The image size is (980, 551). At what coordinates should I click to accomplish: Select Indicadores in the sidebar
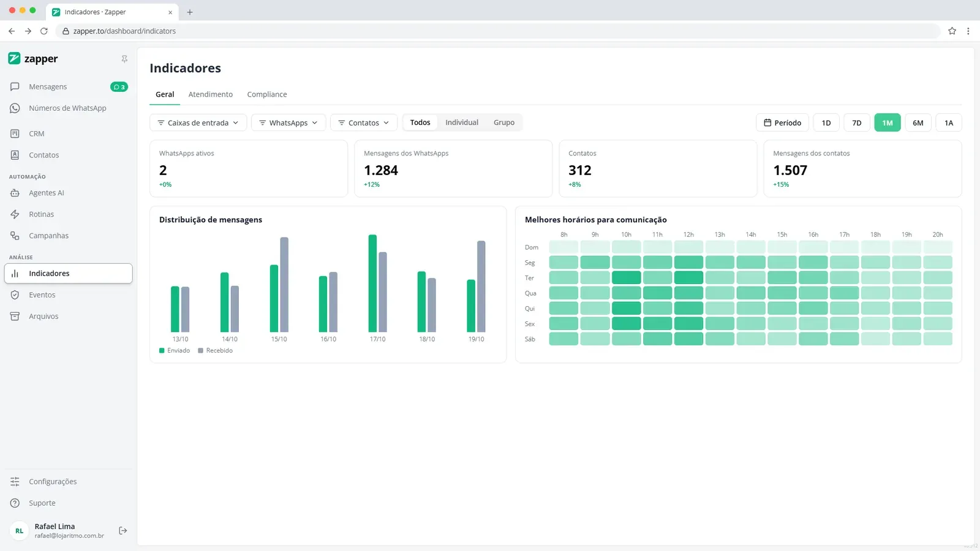tap(68, 274)
